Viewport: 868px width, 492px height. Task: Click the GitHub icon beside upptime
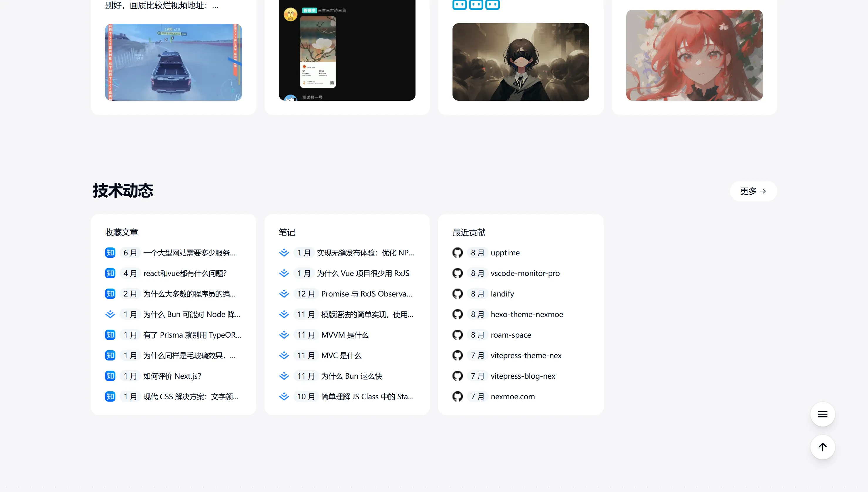pyautogui.click(x=457, y=252)
